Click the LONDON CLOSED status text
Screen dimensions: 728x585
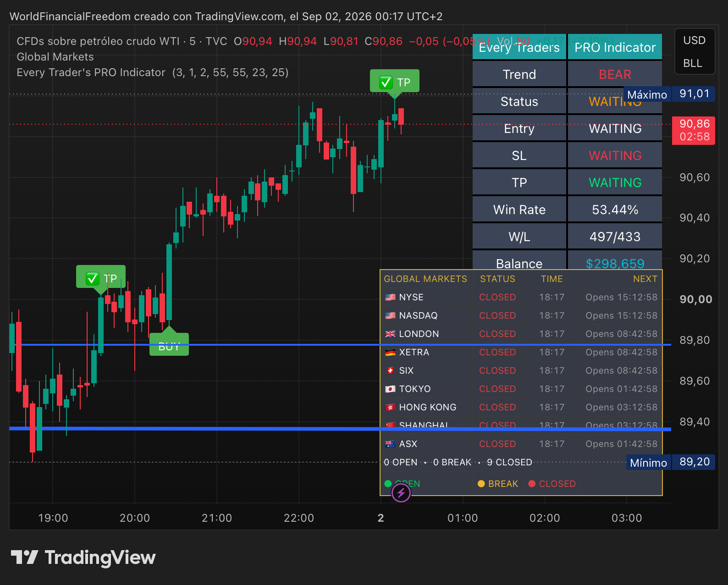tap(497, 334)
